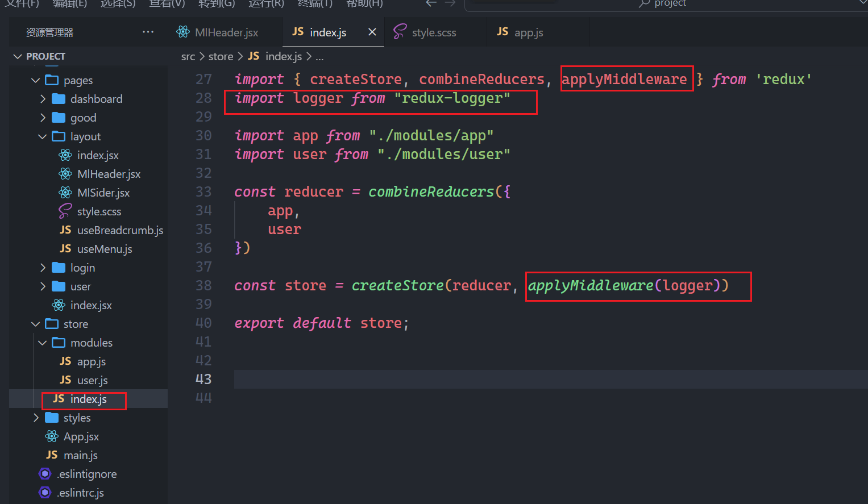868x504 pixels.
Task: Switch to the MIHeader.jsx tab
Action: pyautogui.click(x=226, y=32)
